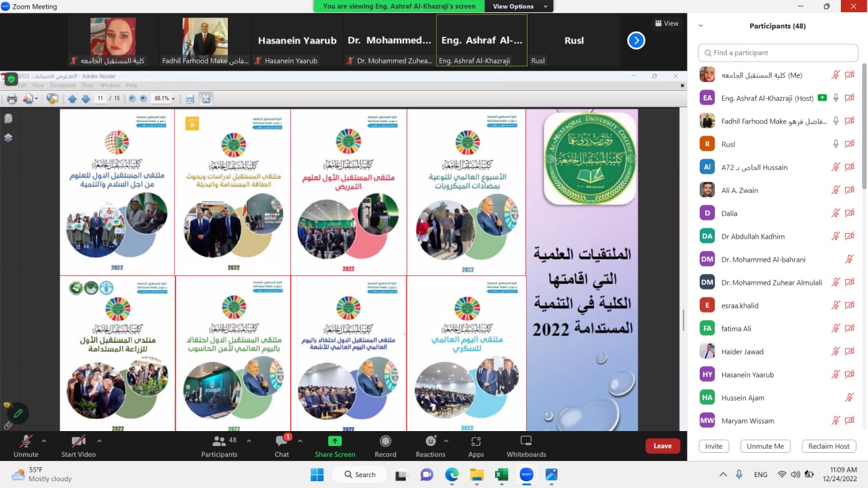Expand the caret beside Participants count
The image size is (868, 488).
point(249,441)
